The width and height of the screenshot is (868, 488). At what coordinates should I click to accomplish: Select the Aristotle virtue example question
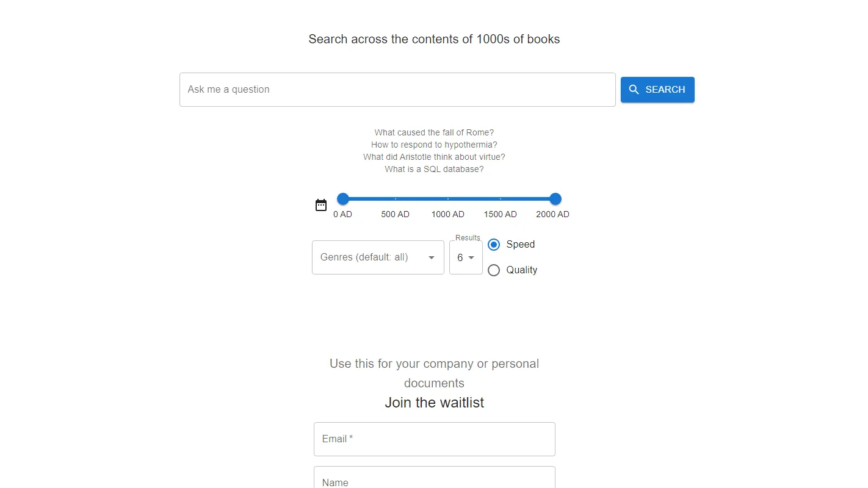(x=434, y=157)
